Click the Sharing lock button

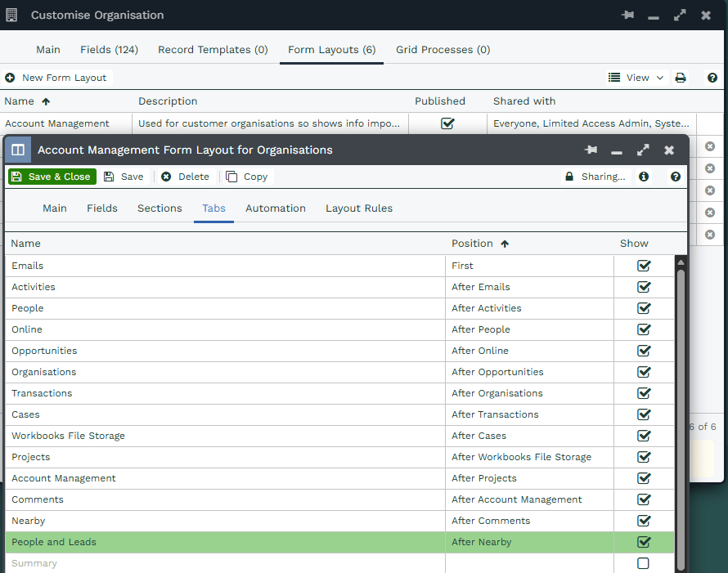point(595,177)
